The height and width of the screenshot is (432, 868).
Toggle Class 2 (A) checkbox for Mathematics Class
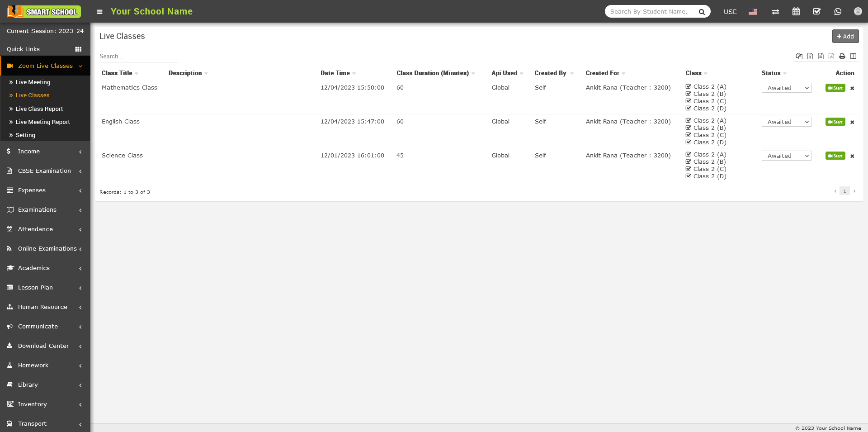tap(689, 86)
